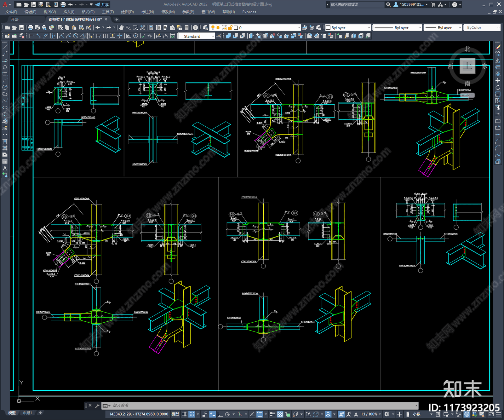Select the Diameter dimension tool
This screenshot has width=504, height=420.
tap(76, 36)
